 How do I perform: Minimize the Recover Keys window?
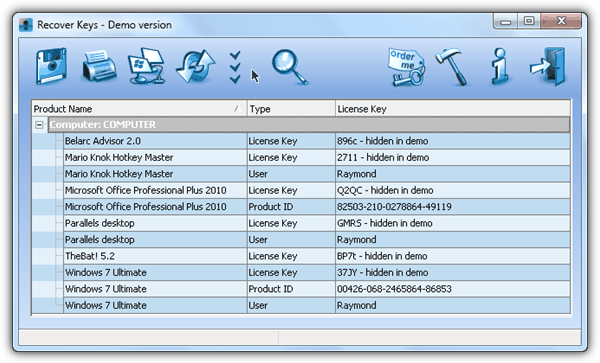(505, 21)
